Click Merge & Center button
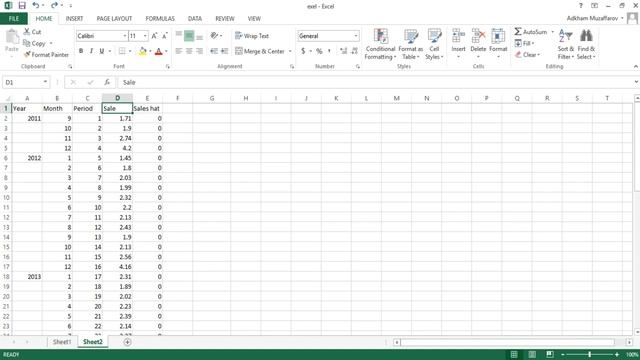This screenshot has width=640, height=360. (260, 51)
